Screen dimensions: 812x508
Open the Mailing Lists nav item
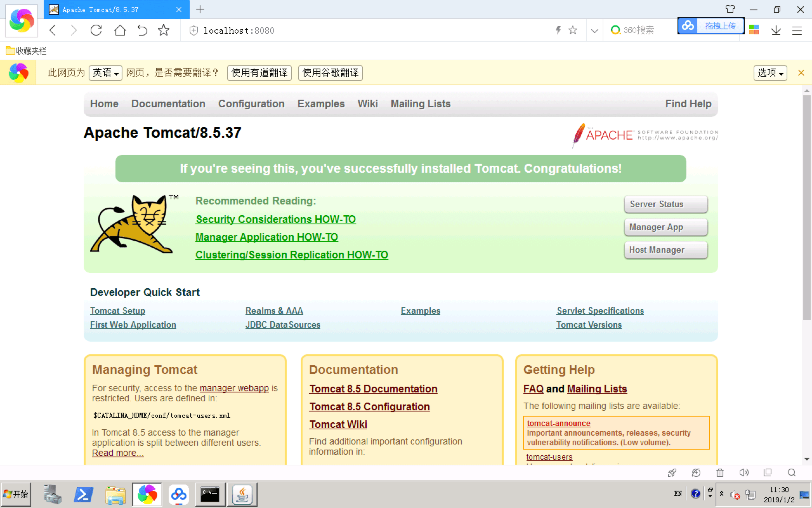tap(420, 104)
